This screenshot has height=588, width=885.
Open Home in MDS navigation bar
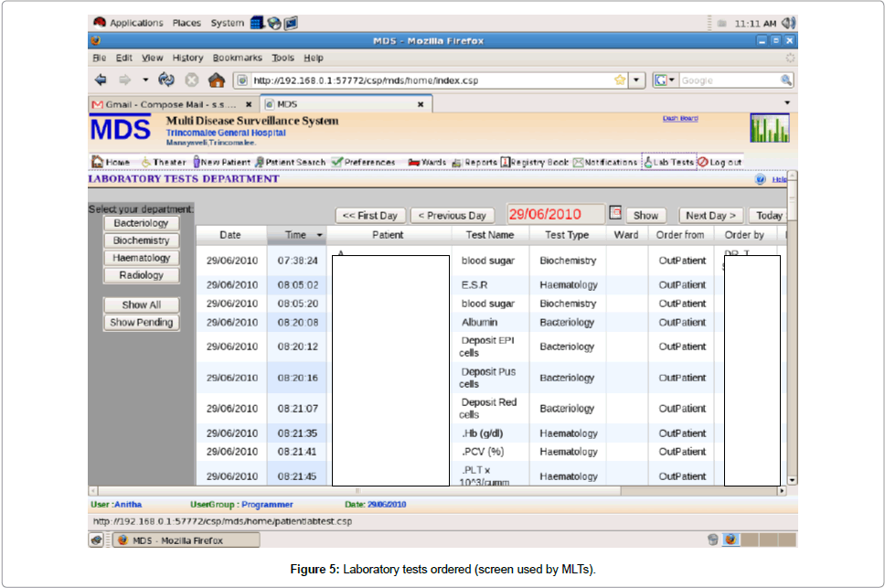[x=112, y=162]
